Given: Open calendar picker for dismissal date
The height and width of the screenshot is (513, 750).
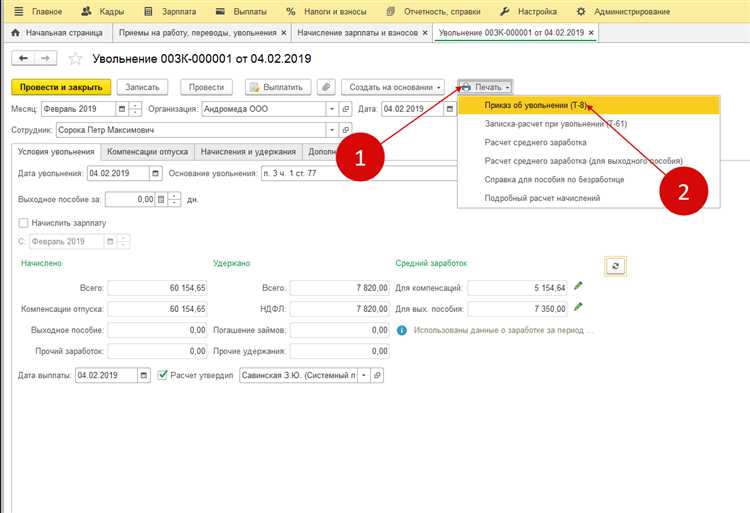Looking at the screenshot, I should (155, 172).
